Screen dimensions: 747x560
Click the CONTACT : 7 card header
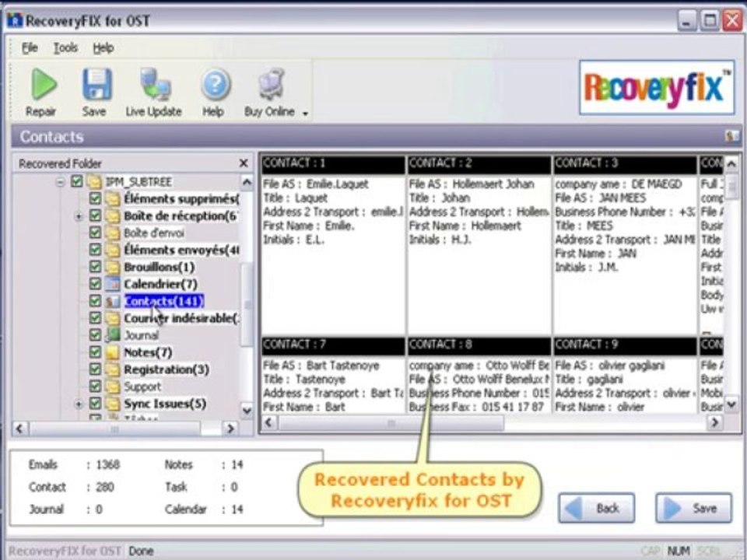click(333, 345)
